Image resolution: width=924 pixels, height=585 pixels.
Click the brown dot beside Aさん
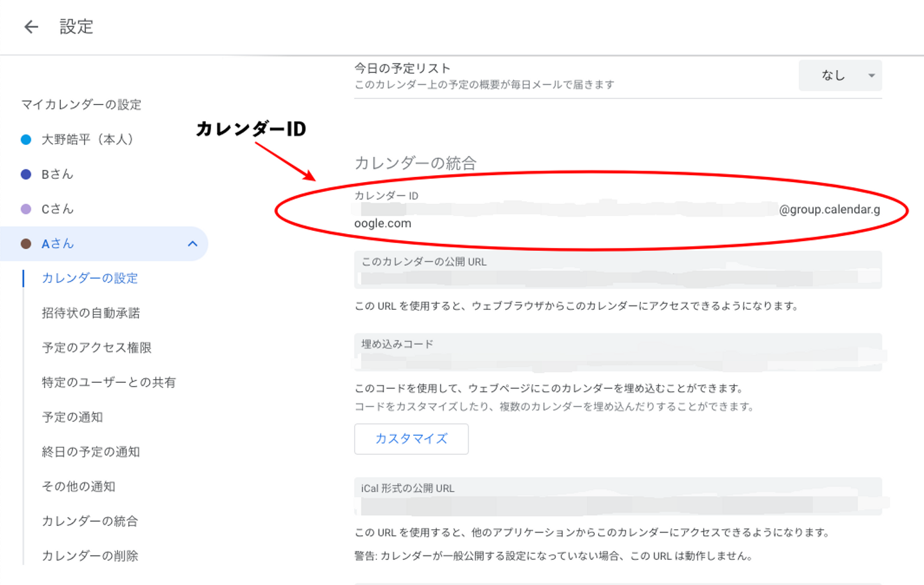[26, 244]
